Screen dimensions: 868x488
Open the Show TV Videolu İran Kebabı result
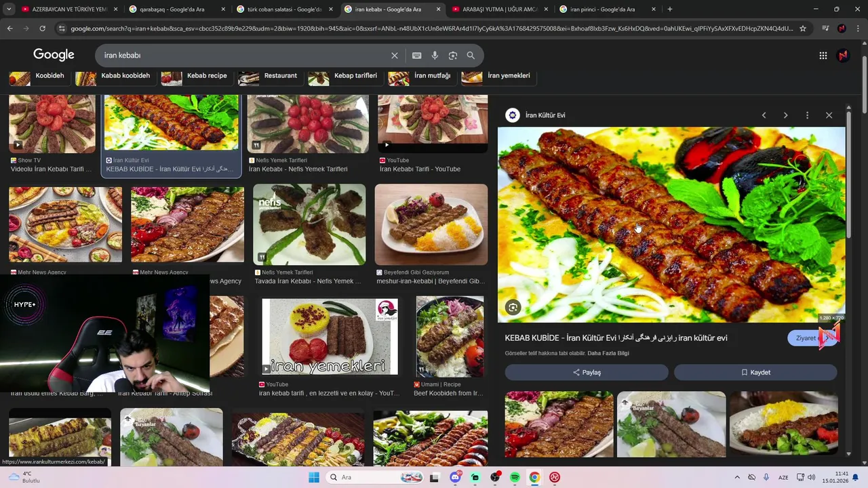[52, 124]
